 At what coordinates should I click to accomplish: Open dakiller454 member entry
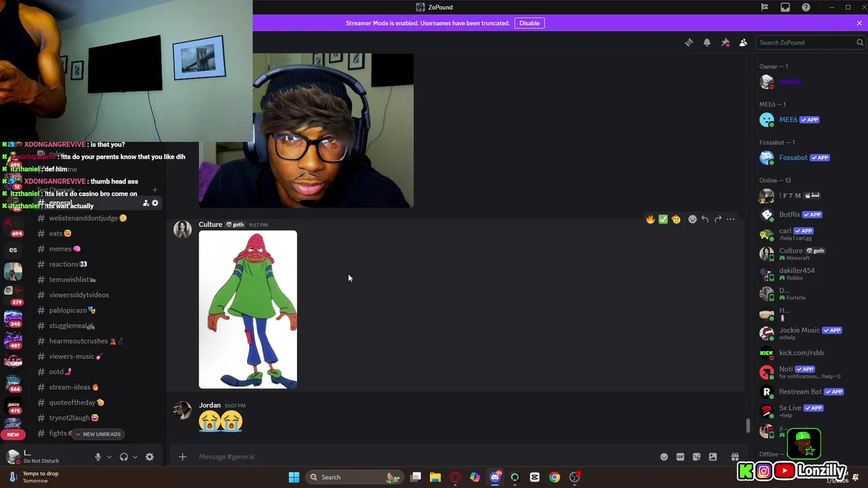(x=810, y=274)
